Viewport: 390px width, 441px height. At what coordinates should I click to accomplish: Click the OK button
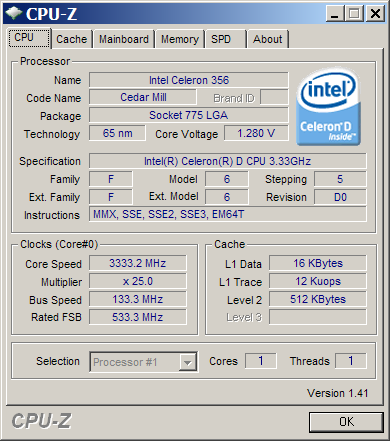(x=346, y=422)
